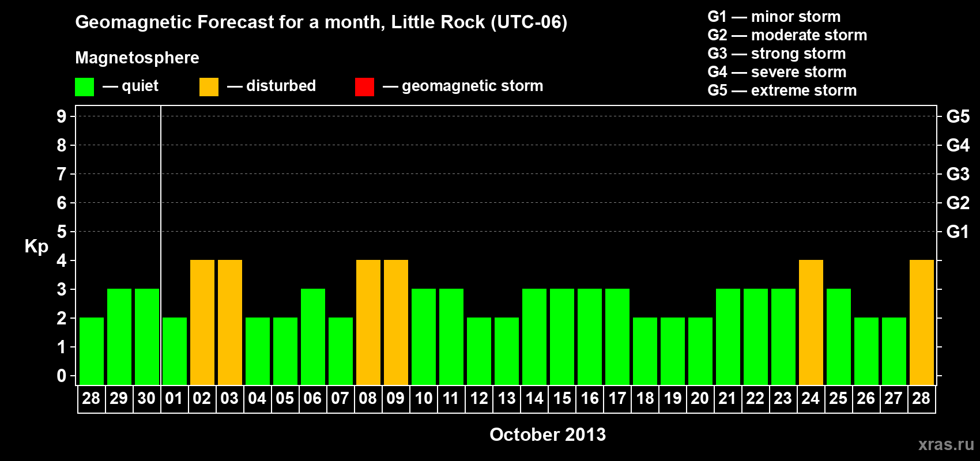Click date cell 18 on the axis
Screen dimensions: 980x461
click(x=644, y=399)
